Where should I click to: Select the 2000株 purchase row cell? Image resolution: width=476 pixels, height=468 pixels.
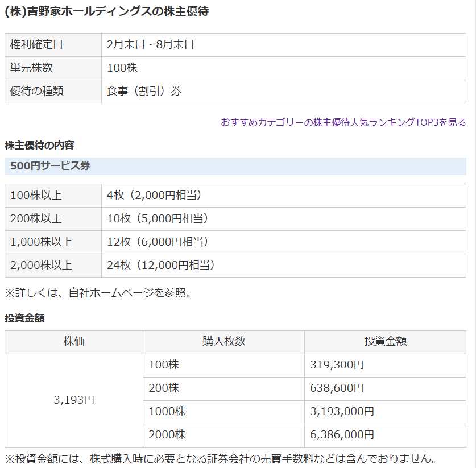pyautogui.click(x=223, y=436)
